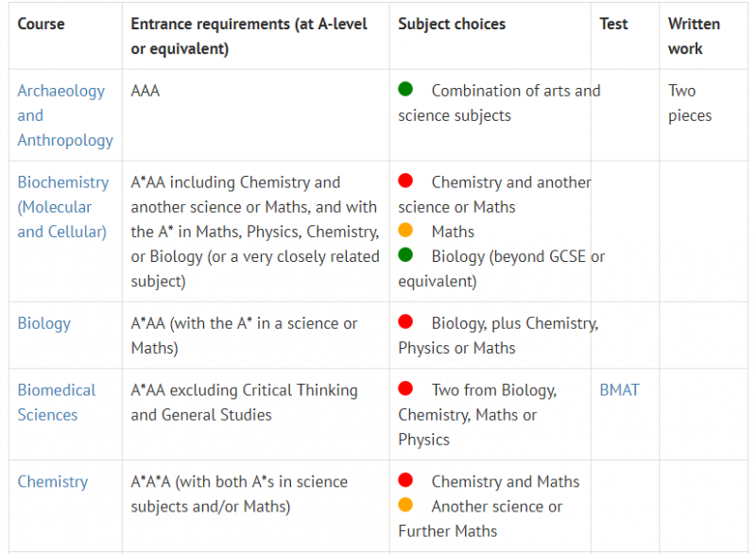Click red dot beside Two from Biology
This screenshot has height=554, width=756.
405,389
